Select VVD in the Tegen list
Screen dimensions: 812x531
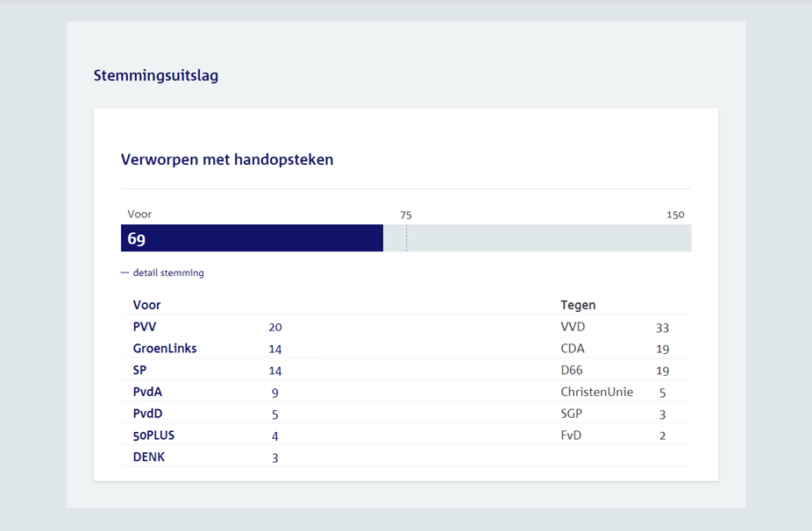click(x=573, y=327)
